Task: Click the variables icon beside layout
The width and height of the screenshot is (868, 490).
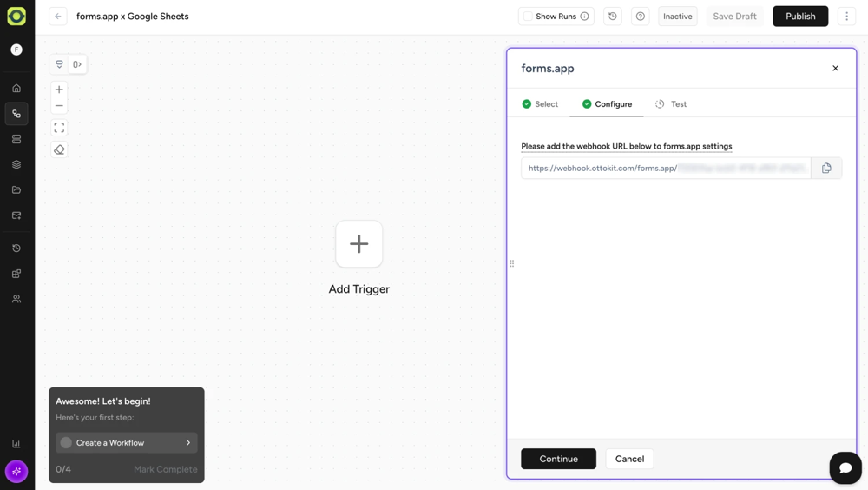Action: point(77,64)
